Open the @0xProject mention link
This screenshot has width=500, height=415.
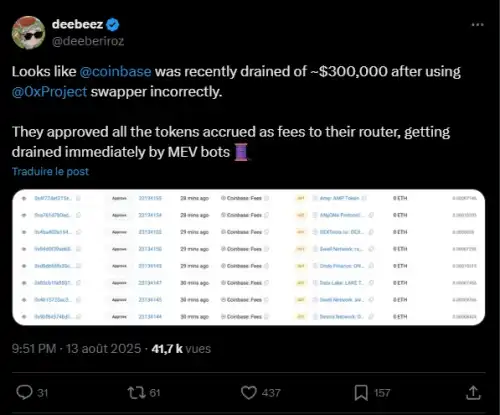click(49, 92)
